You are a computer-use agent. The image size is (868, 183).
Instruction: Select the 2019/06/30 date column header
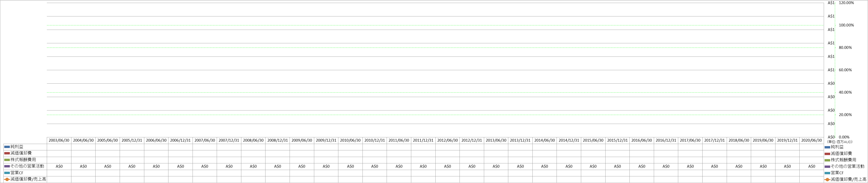[763, 140]
